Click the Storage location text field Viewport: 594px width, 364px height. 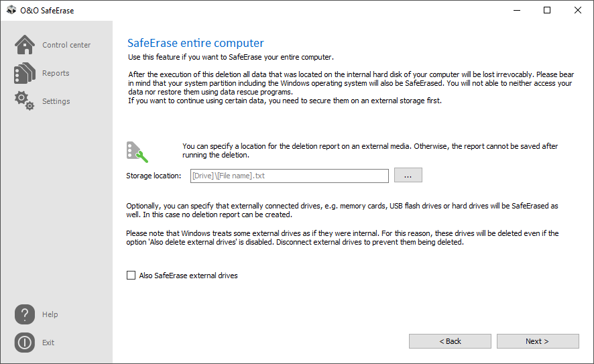(x=290, y=176)
